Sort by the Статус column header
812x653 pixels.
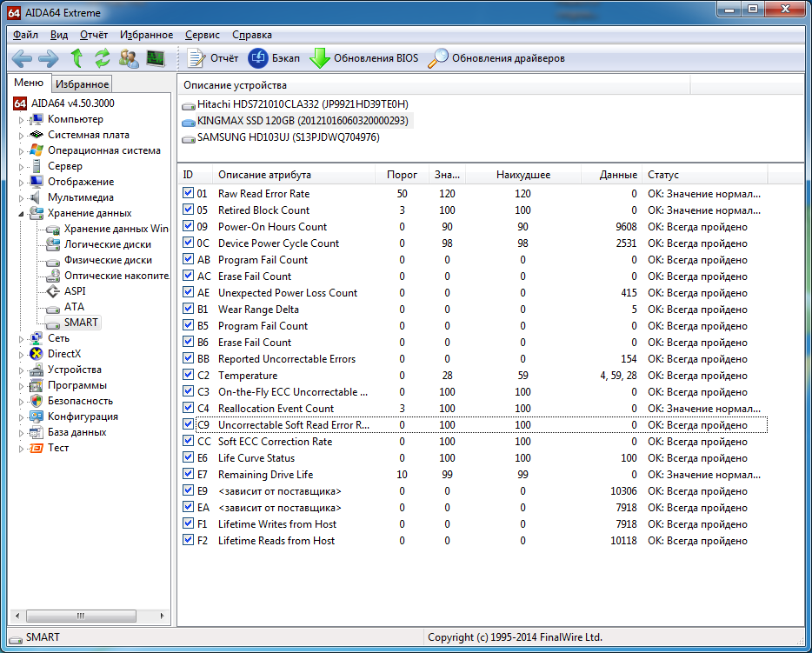tap(705, 175)
